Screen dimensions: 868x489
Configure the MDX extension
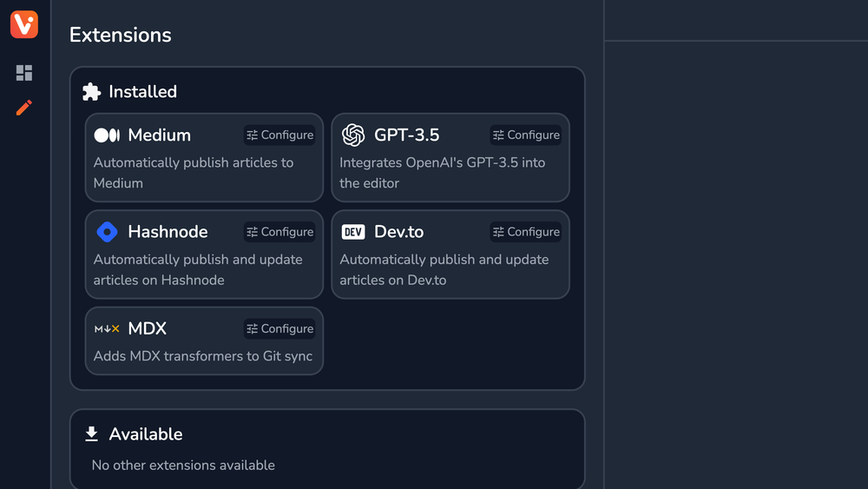[x=279, y=329]
